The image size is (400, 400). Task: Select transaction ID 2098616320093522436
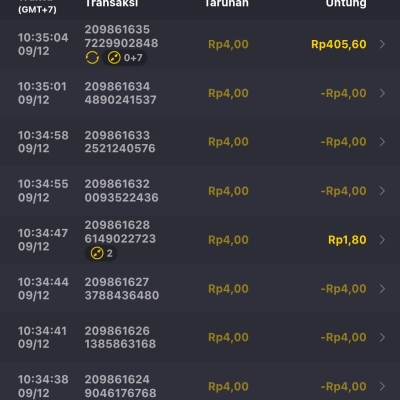tap(121, 191)
